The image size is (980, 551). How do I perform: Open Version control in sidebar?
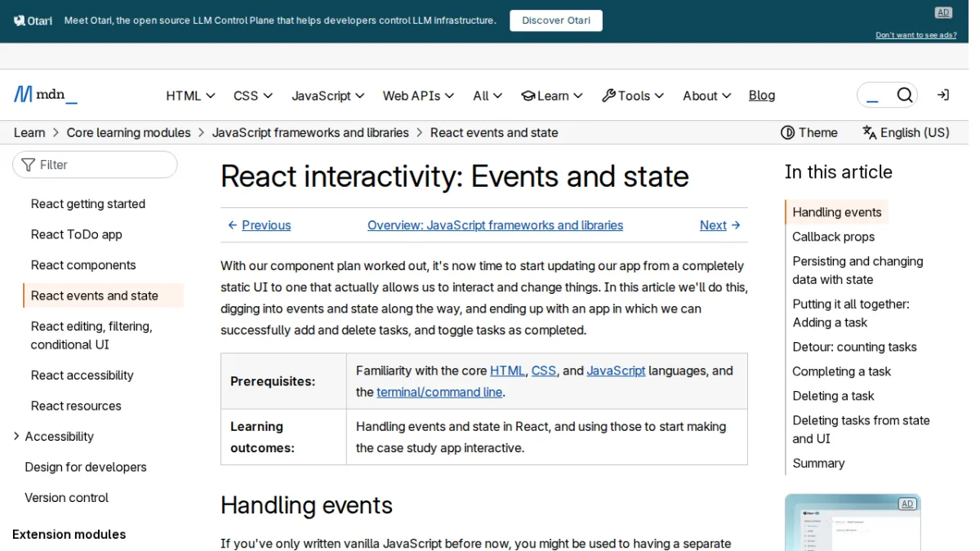click(66, 498)
